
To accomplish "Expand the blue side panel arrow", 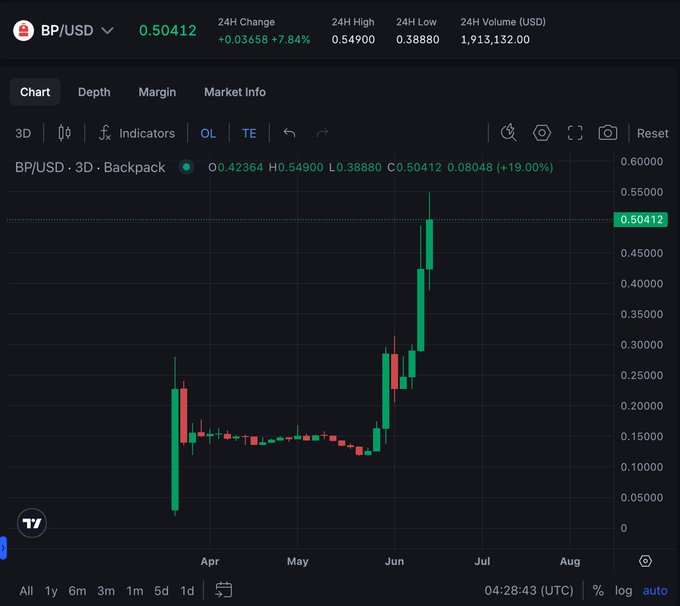I will coord(3,548).
